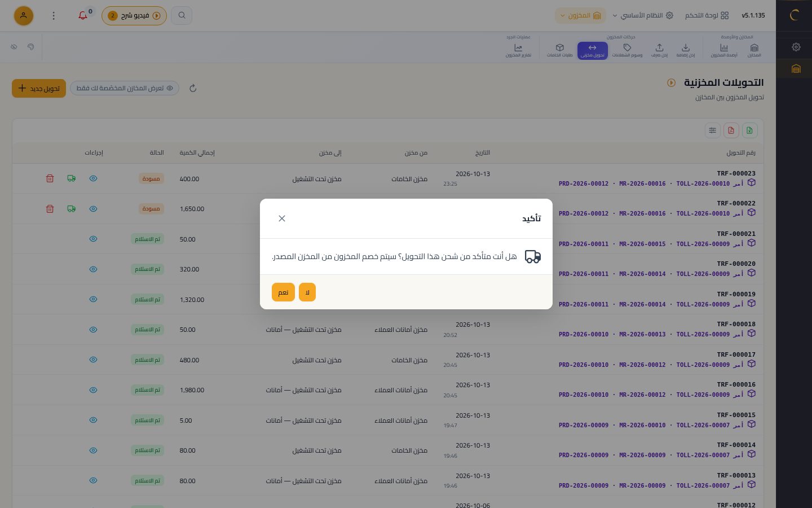Toggle تعرض المخازن المخصصة لك فقط filter
Screen dimensions: 812x508
pos(124,88)
